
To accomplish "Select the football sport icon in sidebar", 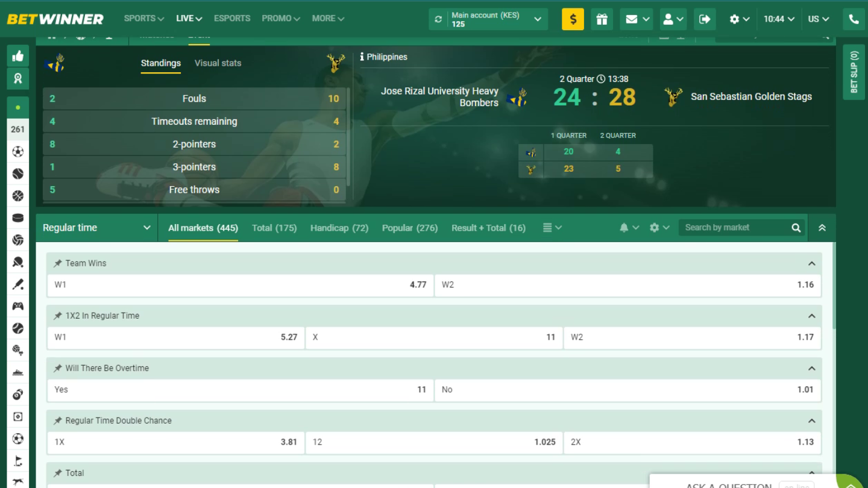I will [18, 152].
